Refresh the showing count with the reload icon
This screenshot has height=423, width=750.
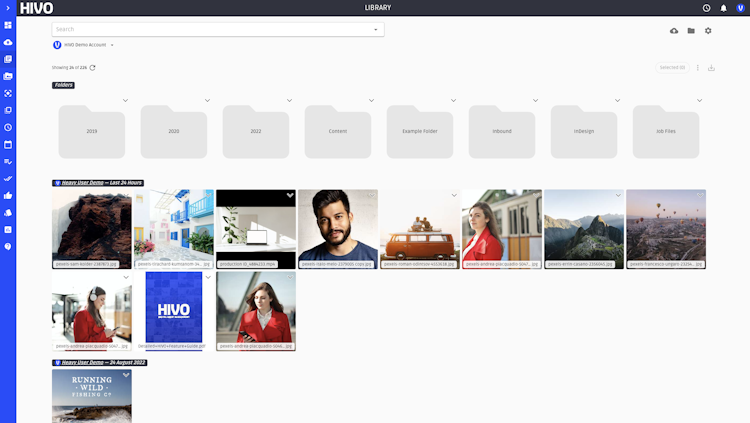pos(92,67)
